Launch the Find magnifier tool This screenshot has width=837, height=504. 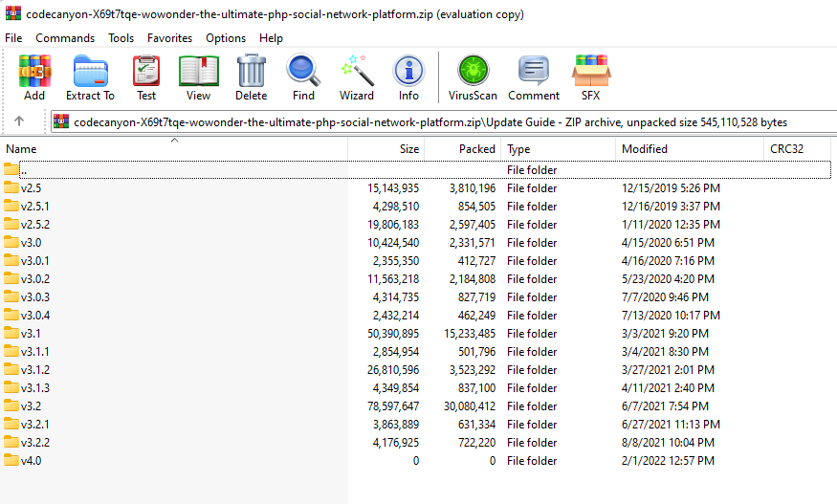(x=303, y=77)
